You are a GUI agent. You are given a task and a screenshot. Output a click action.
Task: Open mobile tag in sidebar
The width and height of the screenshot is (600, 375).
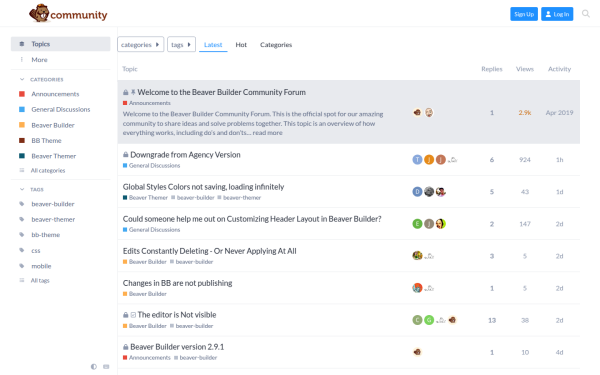[x=41, y=266]
